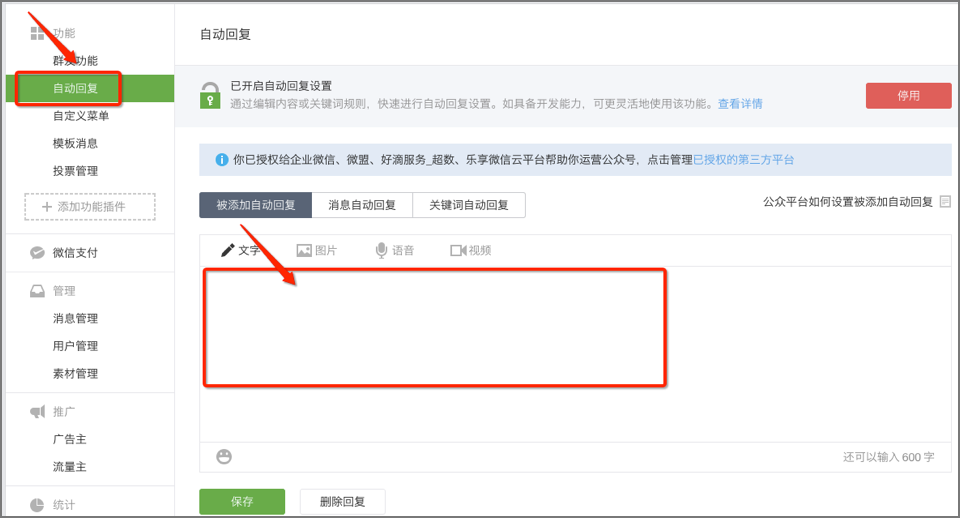Expand the 管理 section header
Viewport: 960px width, 518px height.
pos(63,291)
